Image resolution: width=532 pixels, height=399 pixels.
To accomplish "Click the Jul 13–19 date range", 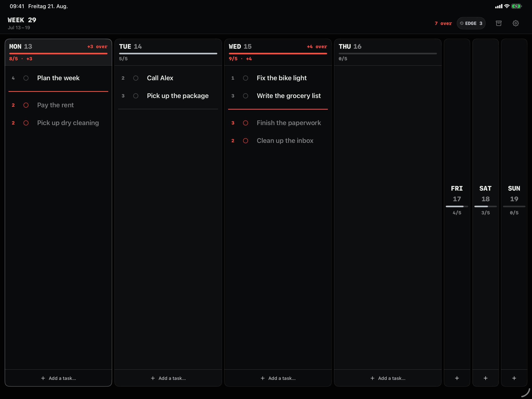I will pyautogui.click(x=19, y=28).
